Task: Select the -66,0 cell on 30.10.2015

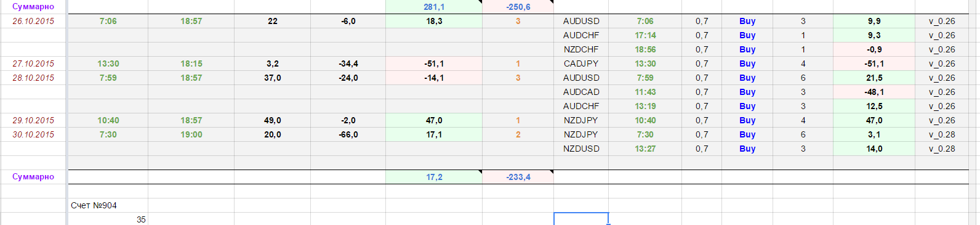Action: (348, 134)
